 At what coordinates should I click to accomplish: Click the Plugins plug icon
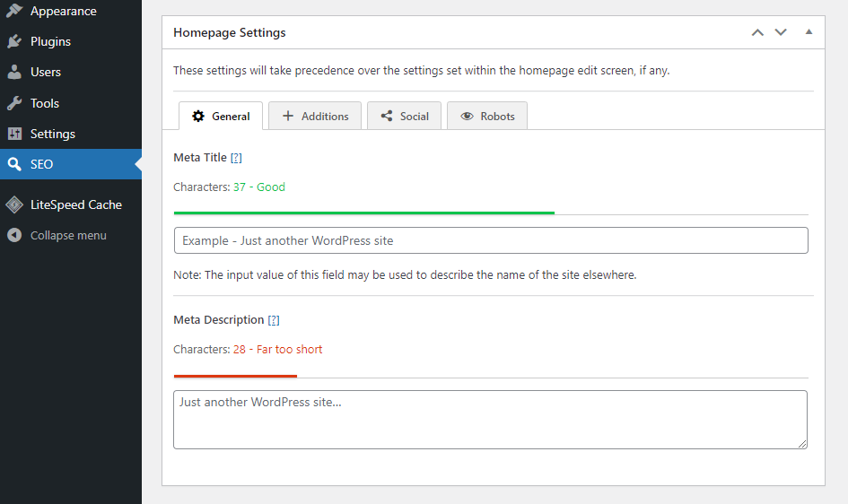coord(14,41)
